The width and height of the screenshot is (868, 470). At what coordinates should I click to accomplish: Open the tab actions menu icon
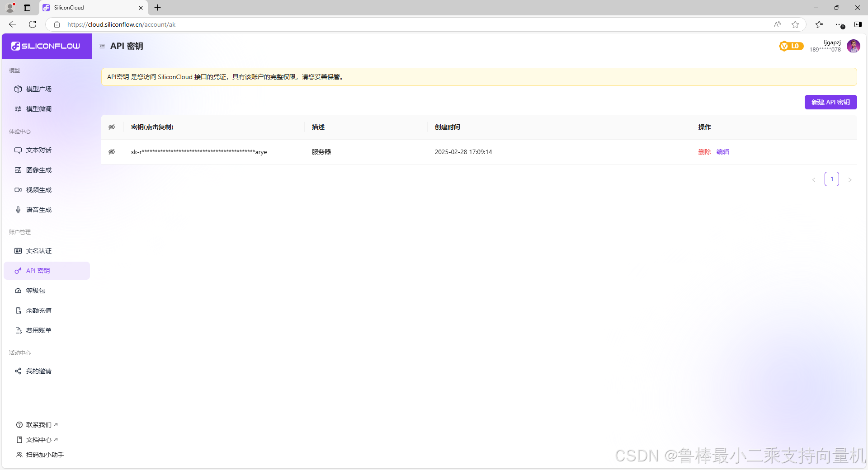pyautogui.click(x=27, y=8)
